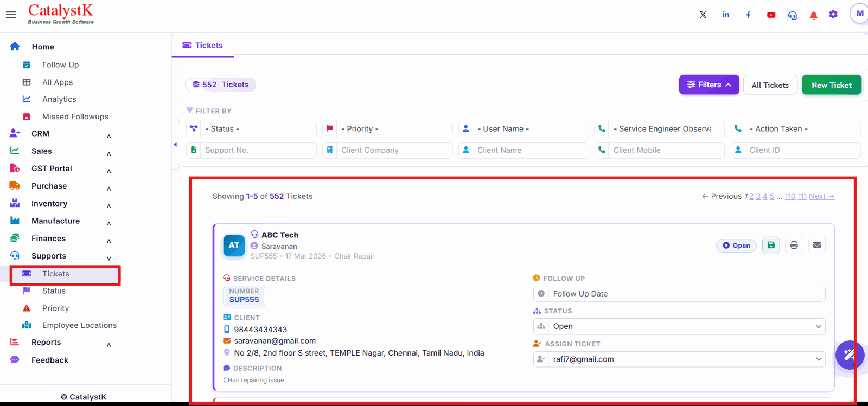Viewport: 868px width, 406px height.
Task: Open the user profile avatar M
Action: [x=859, y=14]
